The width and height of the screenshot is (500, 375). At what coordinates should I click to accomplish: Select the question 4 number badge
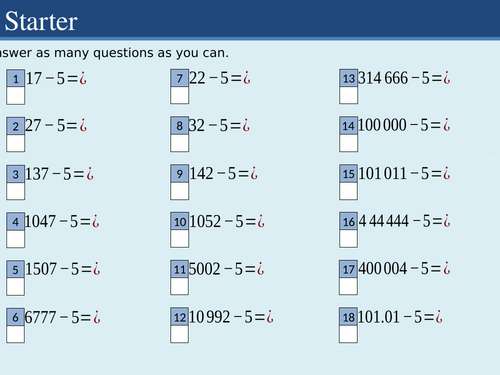tap(16, 222)
